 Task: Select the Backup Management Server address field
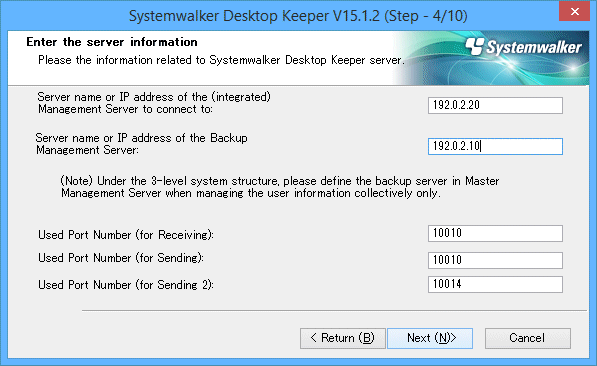pyautogui.click(x=495, y=146)
